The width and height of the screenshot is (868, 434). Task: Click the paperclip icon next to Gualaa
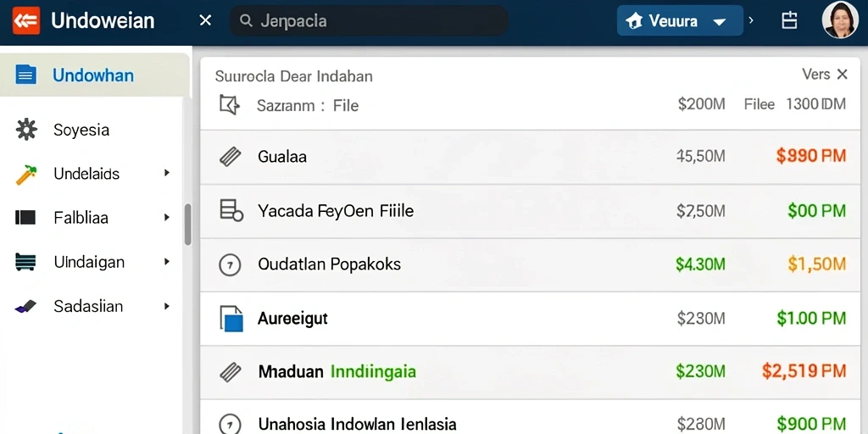click(x=230, y=157)
